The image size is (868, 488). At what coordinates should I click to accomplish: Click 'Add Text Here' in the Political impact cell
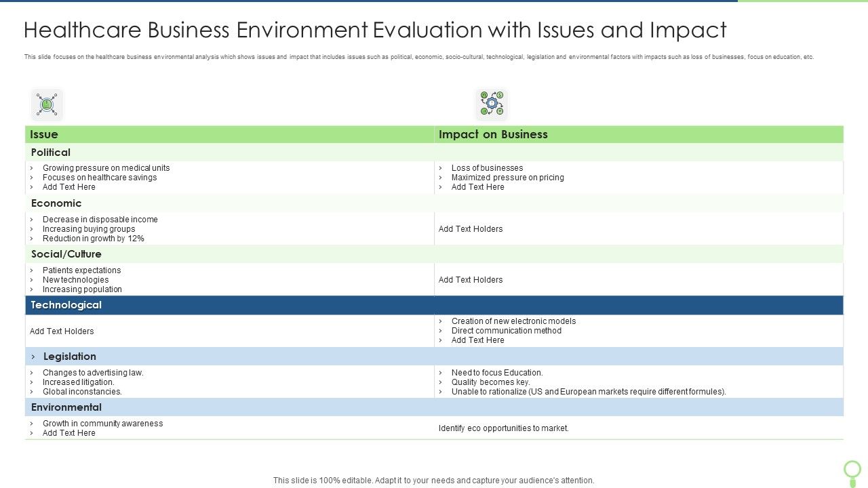coord(478,187)
